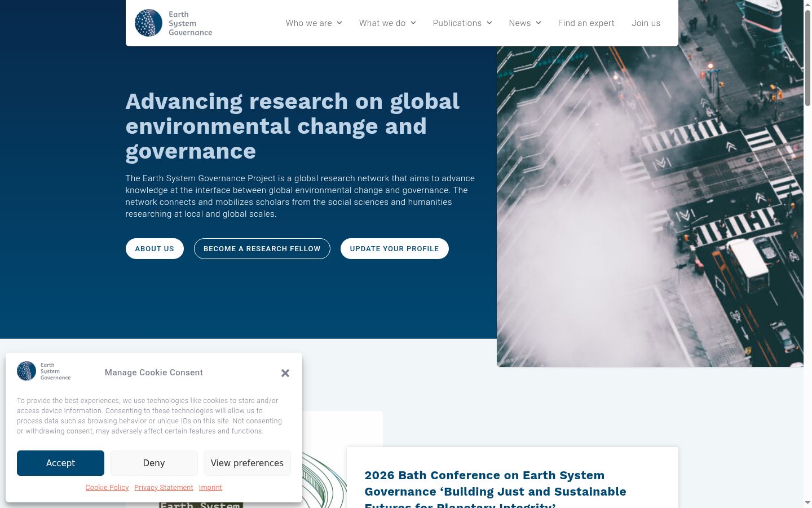The height and width of the screenshot is (508, 812).
Task: Expand the What we do chevron
Action: pos(413,23)
